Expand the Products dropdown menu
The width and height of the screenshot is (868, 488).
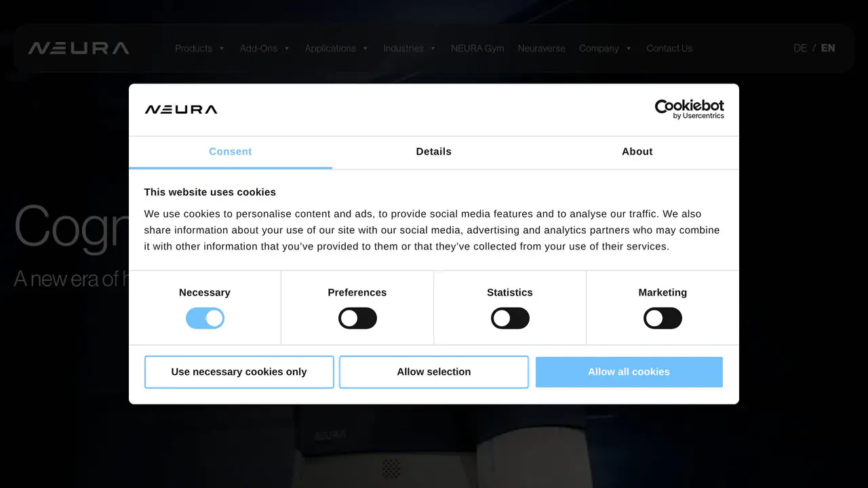[199, 48]
